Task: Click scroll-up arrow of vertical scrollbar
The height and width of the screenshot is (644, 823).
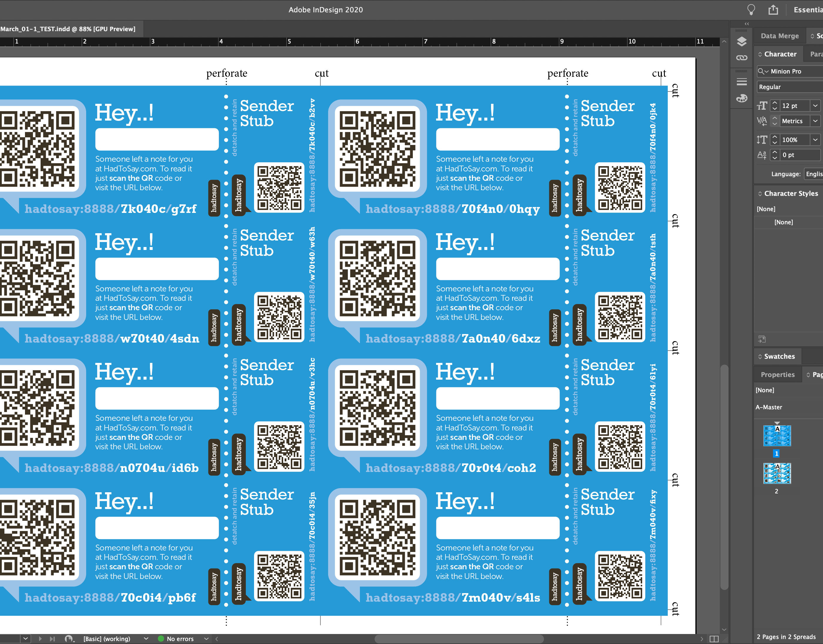Action: click(724, 42)
